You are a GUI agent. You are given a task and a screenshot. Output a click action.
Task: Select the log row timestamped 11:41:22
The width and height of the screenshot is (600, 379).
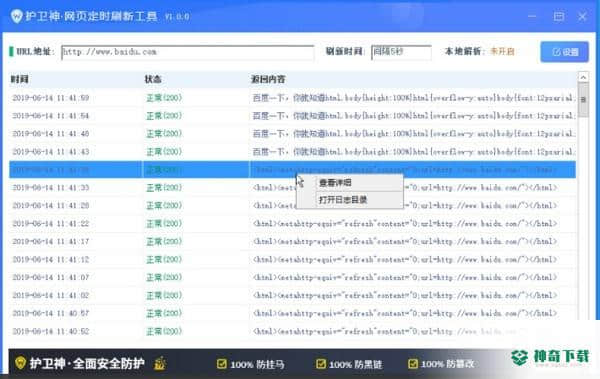coord(292,224)
